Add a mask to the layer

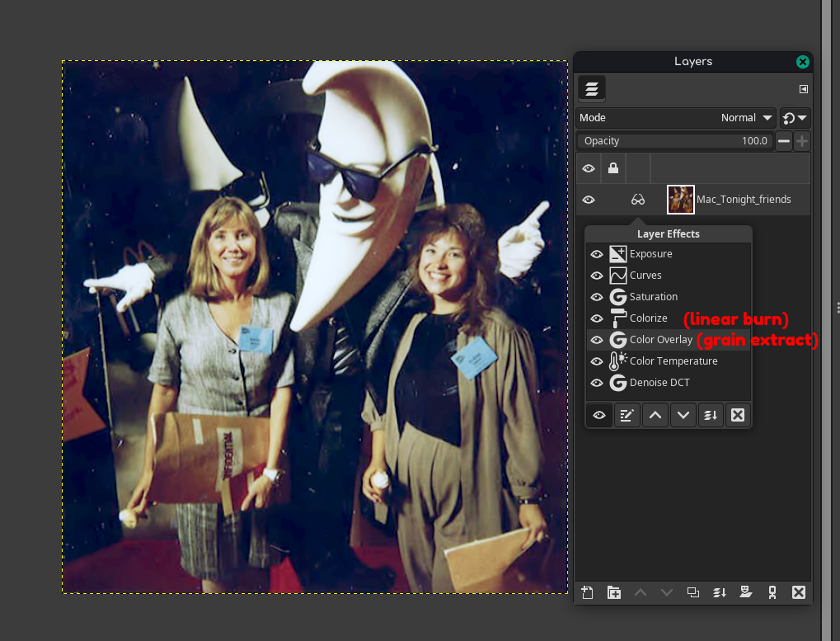pyautogui.click(x=746, y=592)
